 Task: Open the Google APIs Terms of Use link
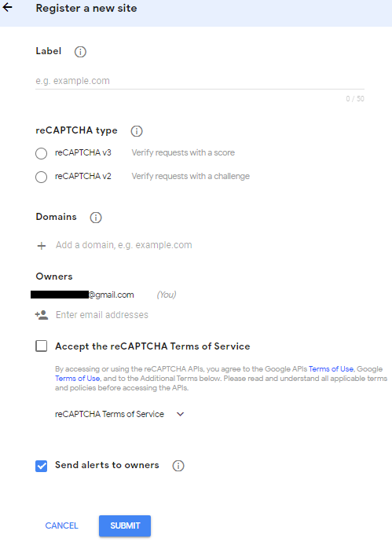click(331, 369)
